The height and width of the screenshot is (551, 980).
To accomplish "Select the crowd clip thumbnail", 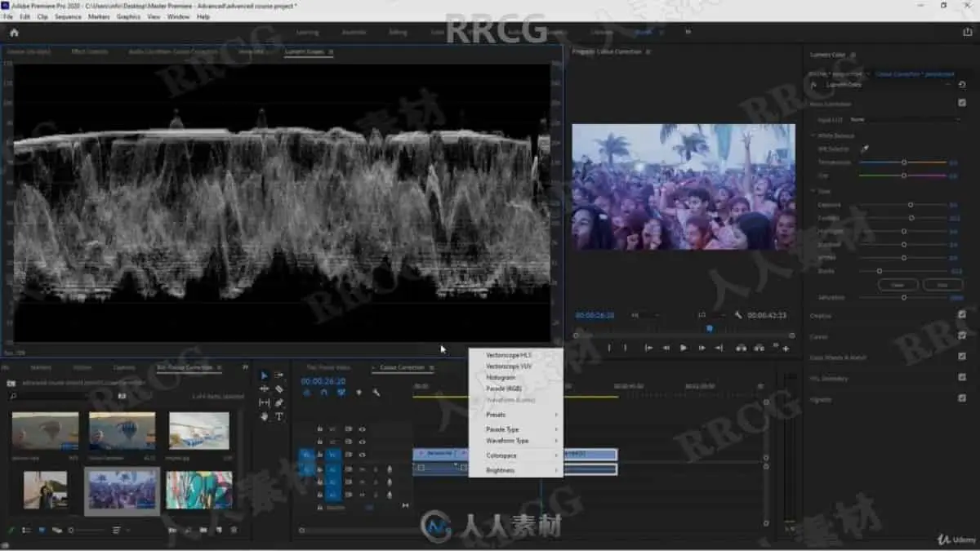I will (x=122, y=491).
